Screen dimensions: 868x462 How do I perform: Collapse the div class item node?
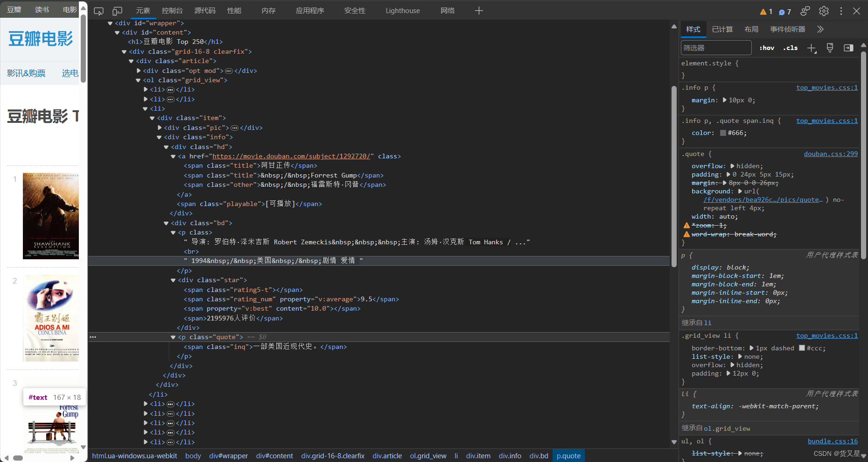coord(152,118)
